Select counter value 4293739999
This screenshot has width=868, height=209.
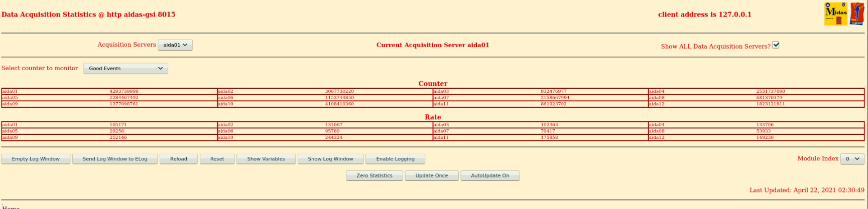[x=124, y=91]
